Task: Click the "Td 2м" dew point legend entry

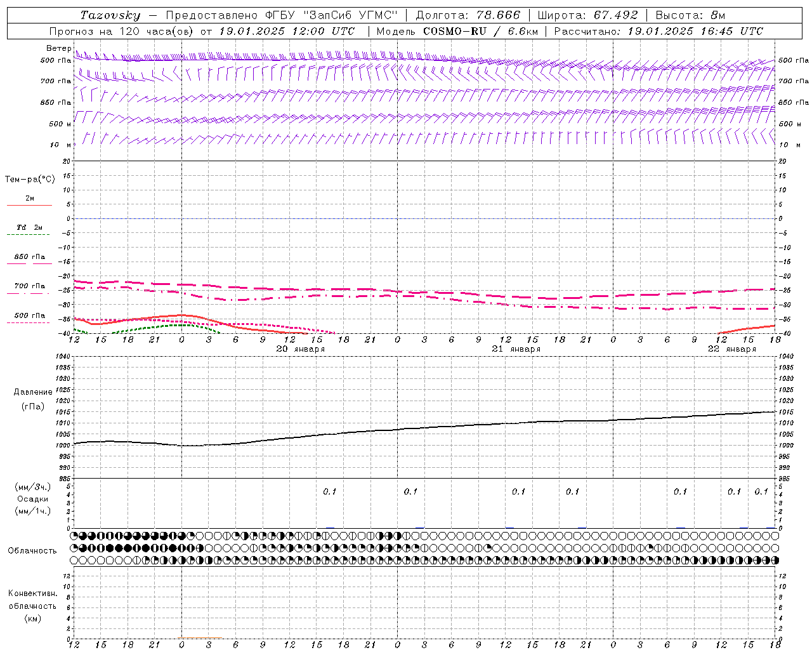Action: [29, 227]
